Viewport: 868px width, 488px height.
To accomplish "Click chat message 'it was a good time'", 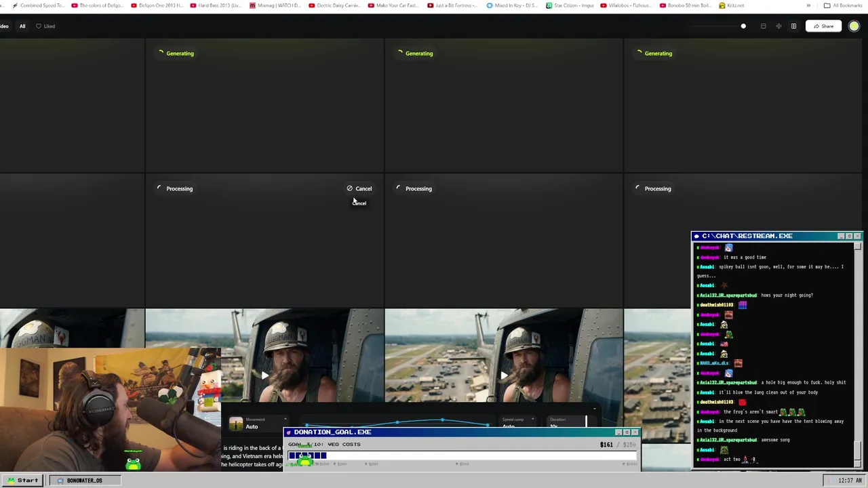I will coord(745,258).
